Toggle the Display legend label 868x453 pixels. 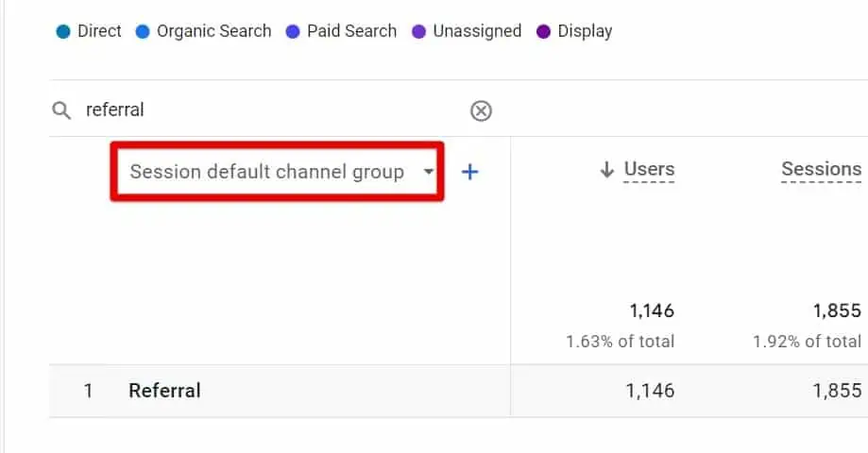585,31
